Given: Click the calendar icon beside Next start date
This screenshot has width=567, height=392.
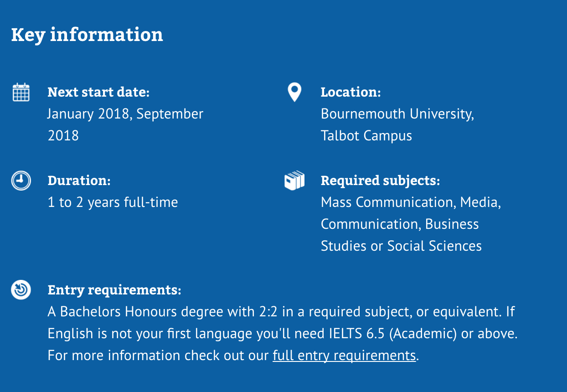Looking at the screenshot, I should (21, 92).
